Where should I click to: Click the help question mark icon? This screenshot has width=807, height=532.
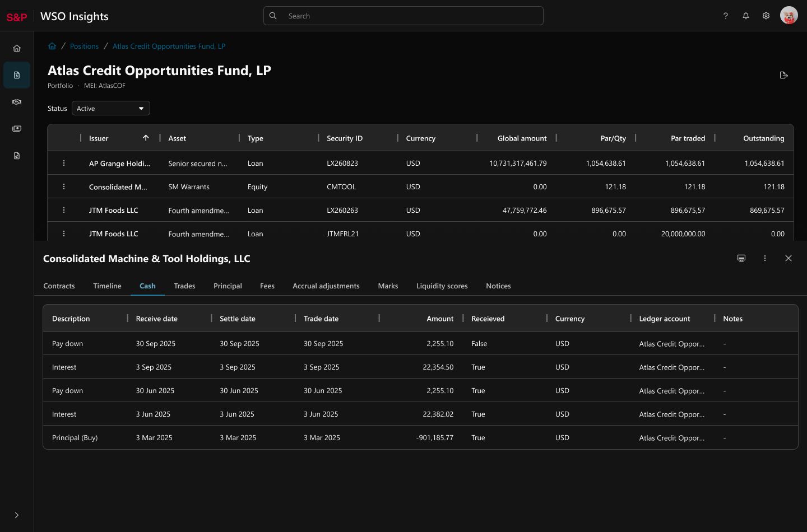point(726,16)
